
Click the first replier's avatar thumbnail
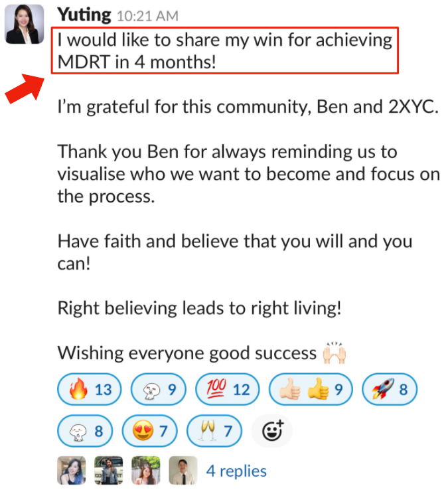pos(72,470)
